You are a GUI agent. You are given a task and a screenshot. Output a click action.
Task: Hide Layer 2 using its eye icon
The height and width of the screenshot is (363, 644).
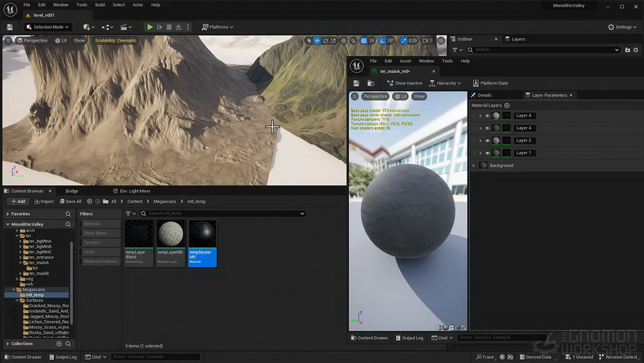coord(488,141)
